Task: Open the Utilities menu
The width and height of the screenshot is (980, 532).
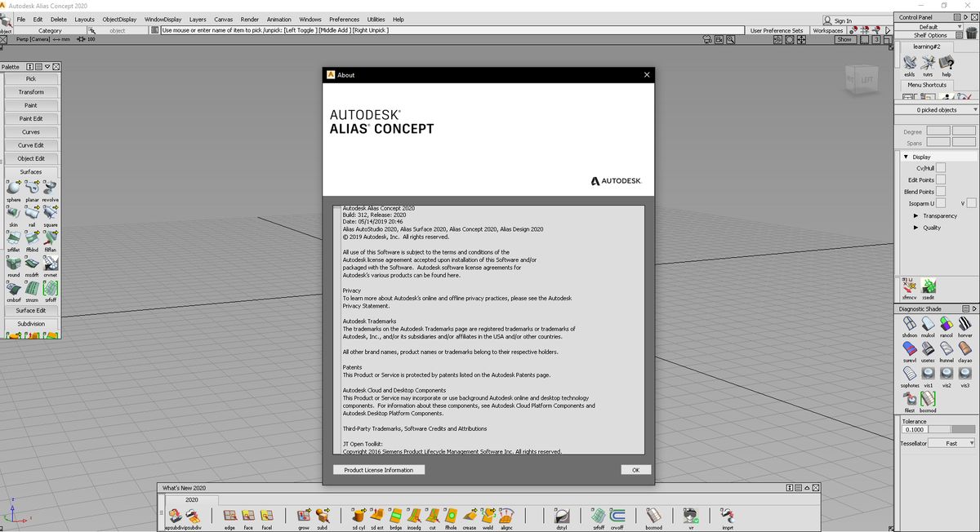Action: click(x=376, y=19)
